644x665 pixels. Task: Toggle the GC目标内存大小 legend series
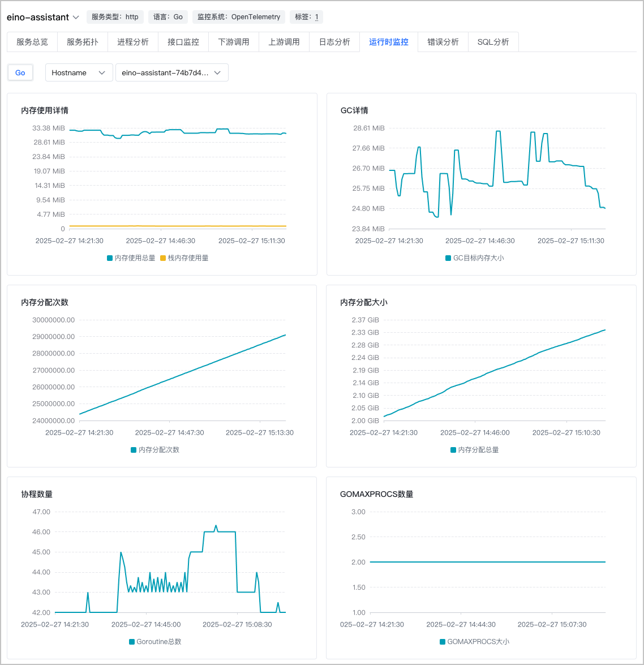pyautogui.click(x=474, y=258)
